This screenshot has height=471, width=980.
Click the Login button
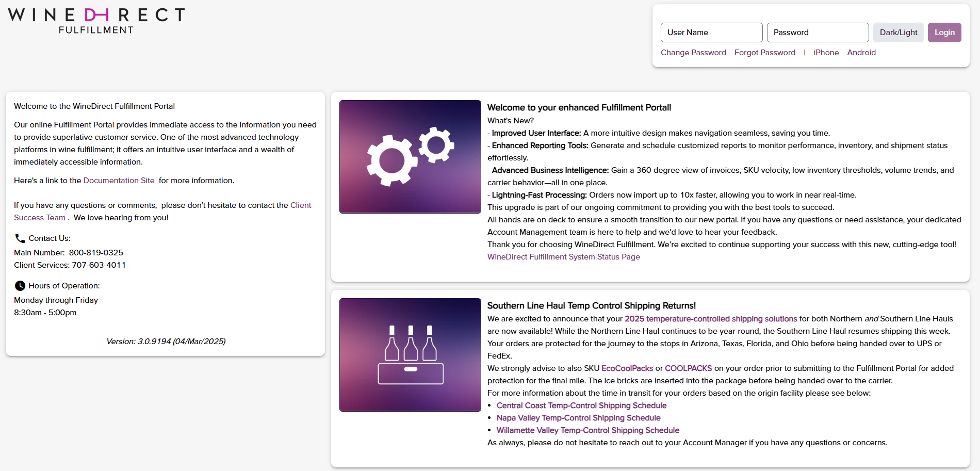[x=944, y=33]
